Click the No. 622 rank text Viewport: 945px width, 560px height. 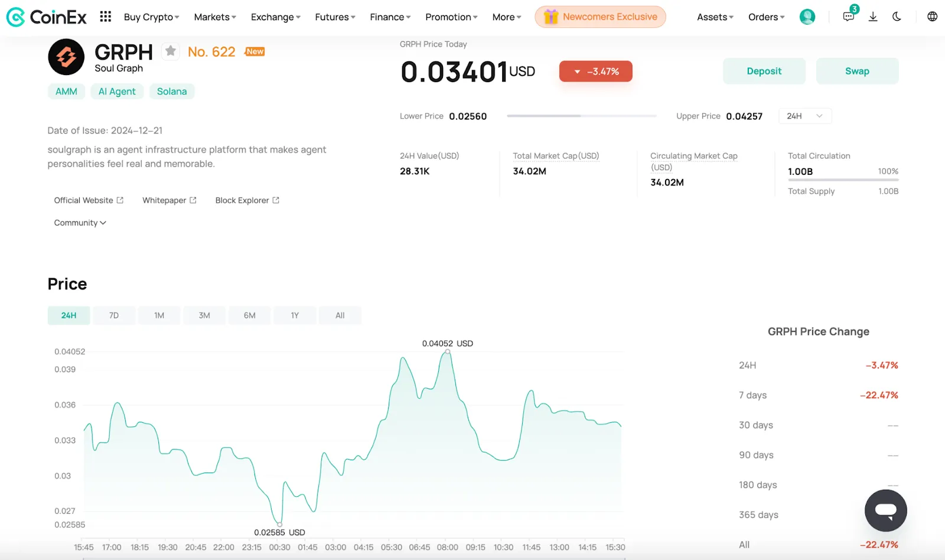tap(211, 52)
